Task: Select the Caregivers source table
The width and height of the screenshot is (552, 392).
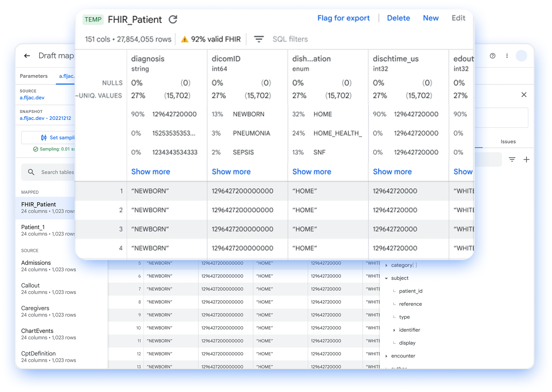Action: 62,311
